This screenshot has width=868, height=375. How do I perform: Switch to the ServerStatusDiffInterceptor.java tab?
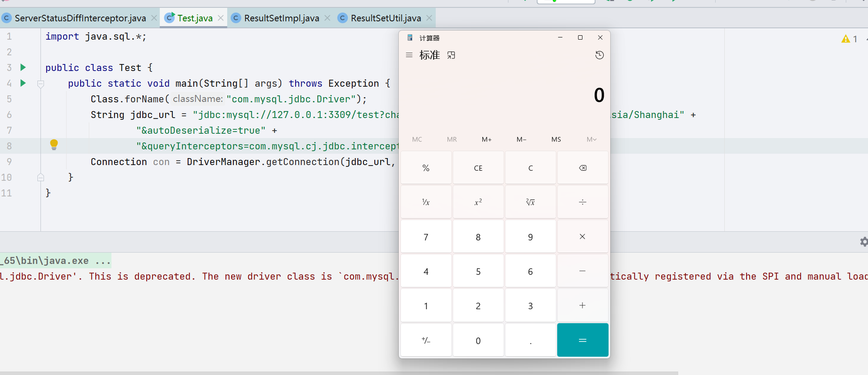pyautogui.click(x=80, y=18)
